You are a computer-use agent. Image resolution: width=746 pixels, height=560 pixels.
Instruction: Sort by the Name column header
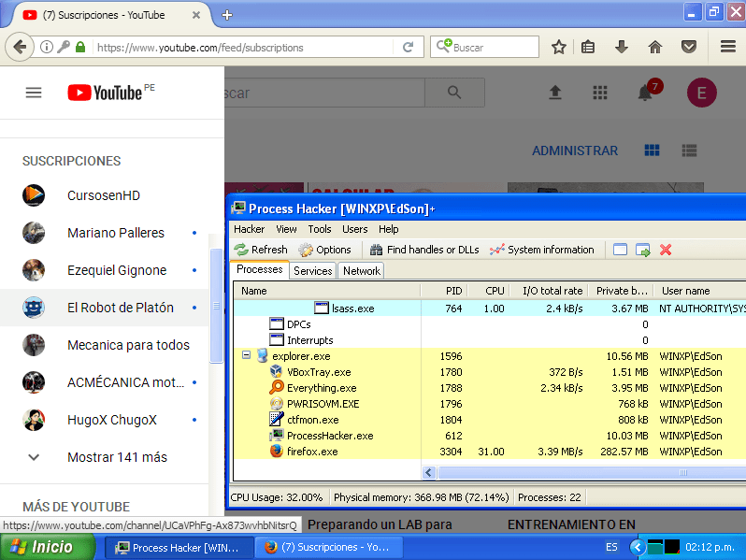point(327,291)
